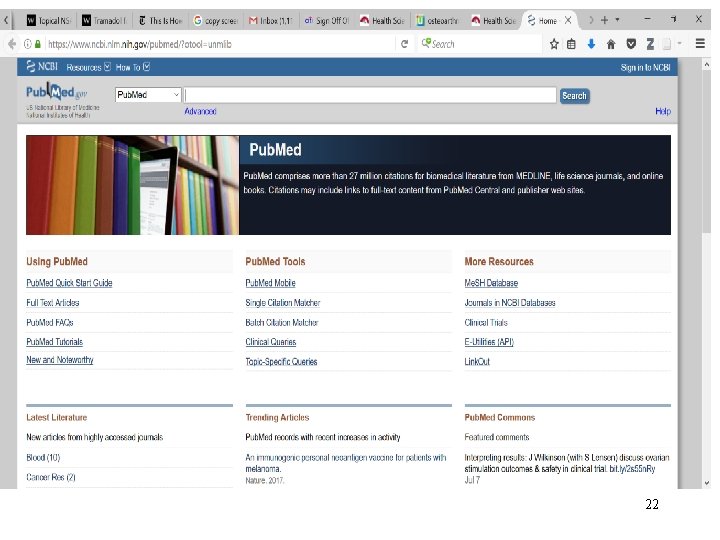Open the Cancer Res (2) journal link
Viewport: 720px width, 540px height.
tap(51, 477)
